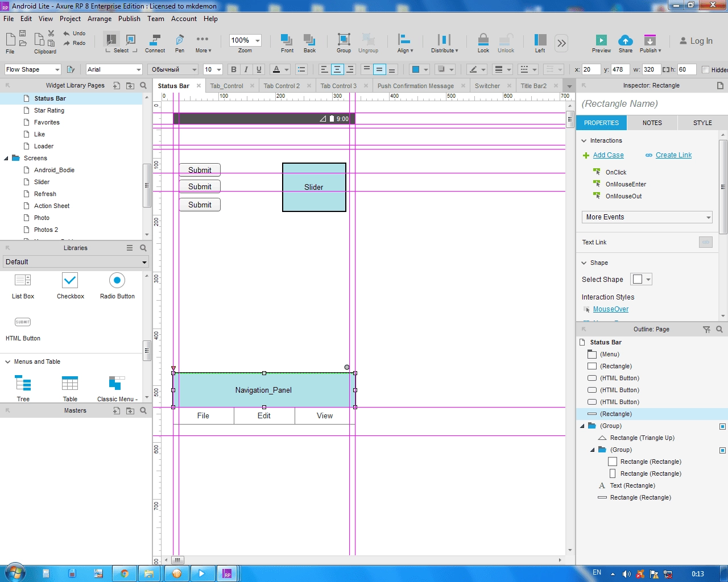The height and width of the screenshot is (582, 728).
Task: Toggle bulleted list formatting
Action: click(301, 69)
